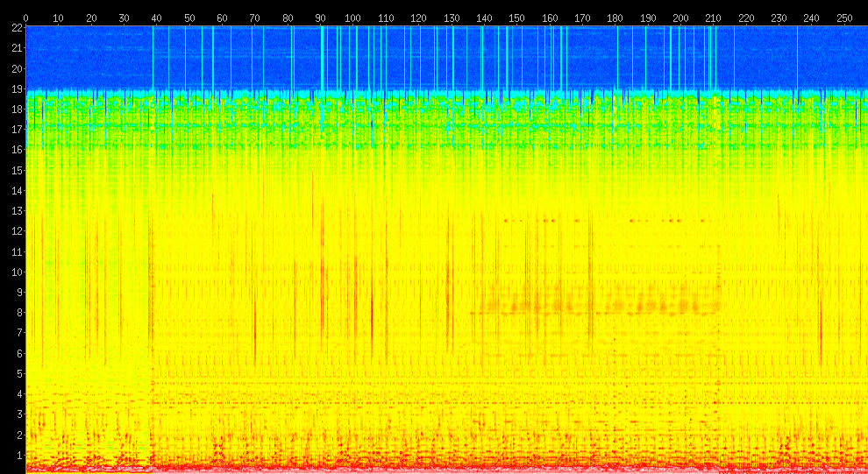The width and height of the screenshot is (868, 474).
Task: Select the 19 kHz frequency axis label
Action: coord(16,89)
